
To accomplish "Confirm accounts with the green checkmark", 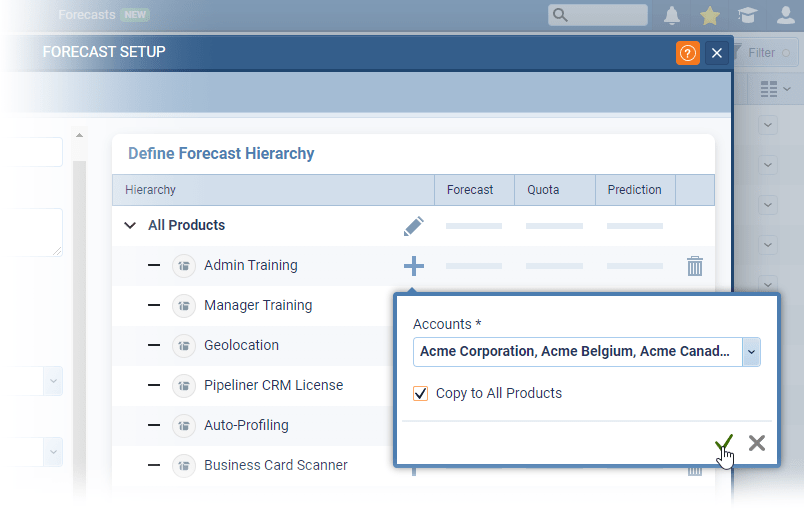I will [725, 443].
